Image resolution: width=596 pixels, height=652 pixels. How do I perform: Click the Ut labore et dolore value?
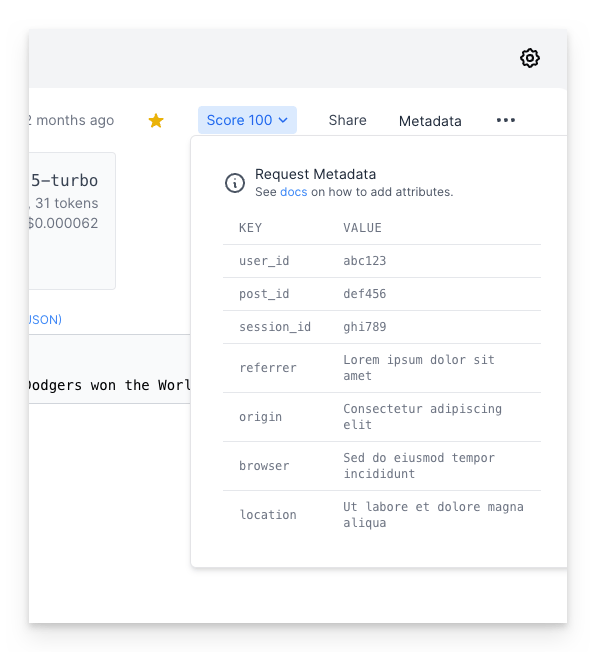(433, 515)
